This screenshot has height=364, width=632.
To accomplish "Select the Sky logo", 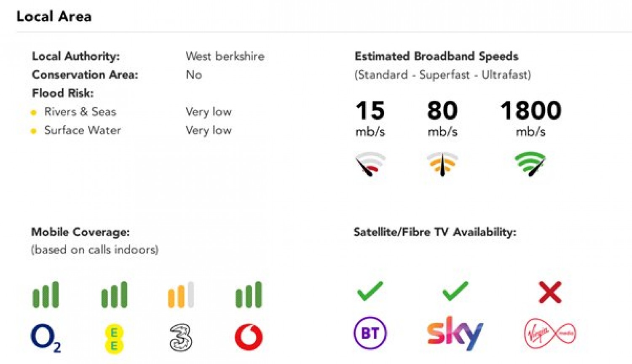I will (x=455, y=333).
